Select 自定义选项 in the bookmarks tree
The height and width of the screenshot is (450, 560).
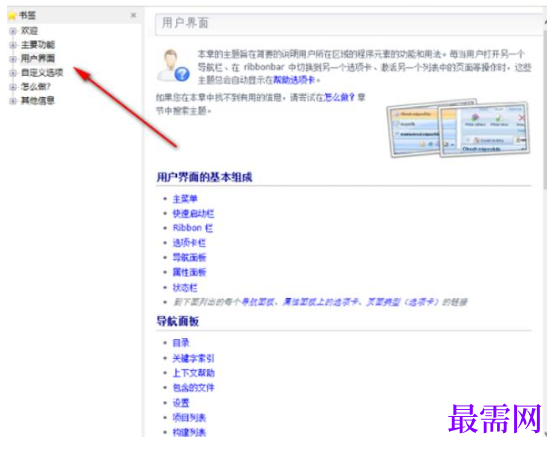coord(42,72)
